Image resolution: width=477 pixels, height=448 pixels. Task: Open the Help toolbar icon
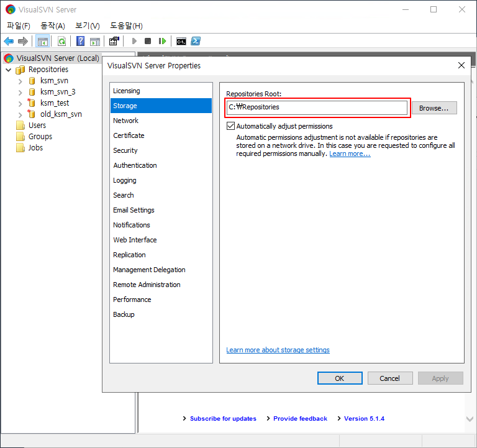(x=80, y=41)
